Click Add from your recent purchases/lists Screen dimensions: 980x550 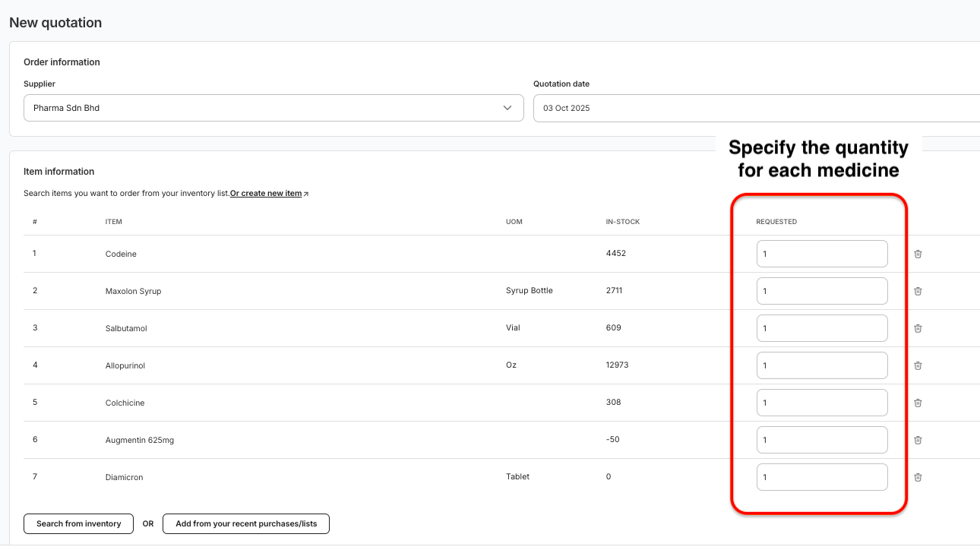[246, 523]
